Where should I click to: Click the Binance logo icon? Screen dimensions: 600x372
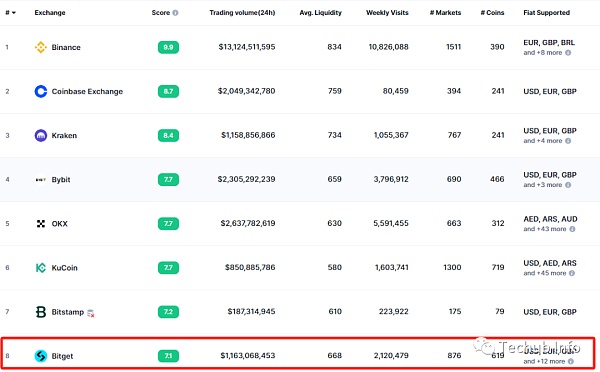(x=41, y=47)
